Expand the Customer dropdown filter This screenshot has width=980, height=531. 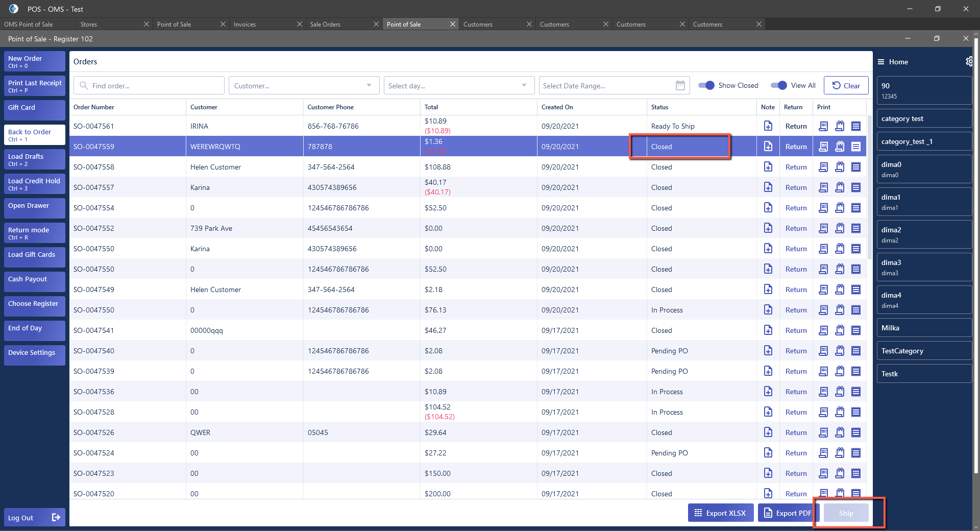pyautogui.click(x=369, y=86)
